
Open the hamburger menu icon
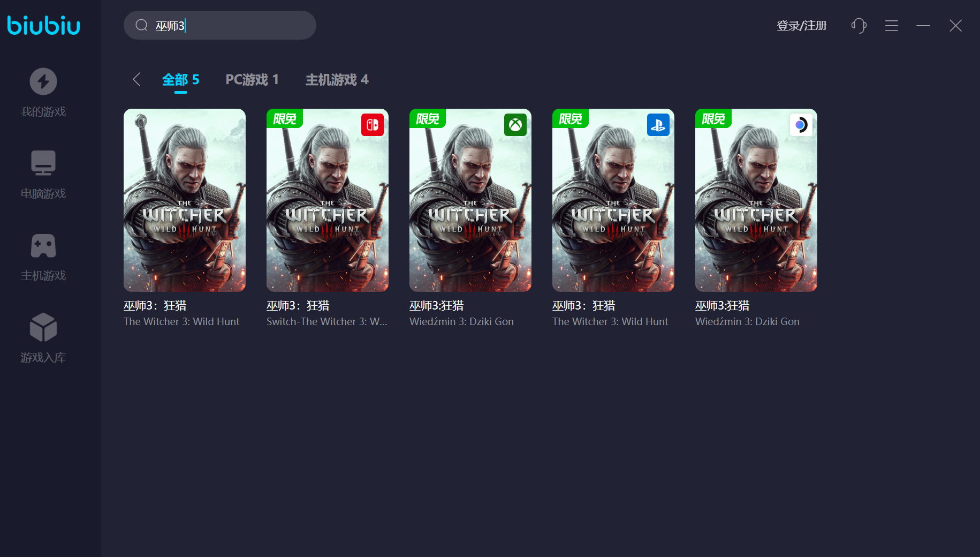click(x=892, y=25)
